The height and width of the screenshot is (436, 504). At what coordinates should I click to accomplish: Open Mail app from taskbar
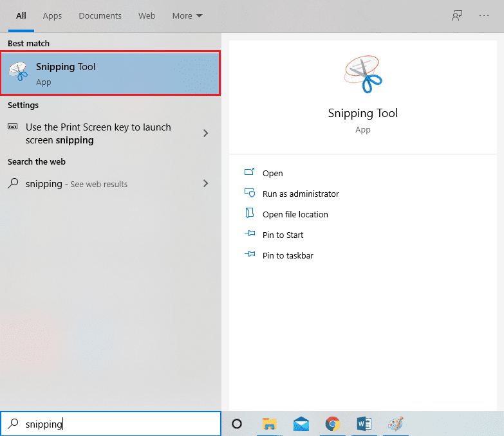(x=301, y=424)
